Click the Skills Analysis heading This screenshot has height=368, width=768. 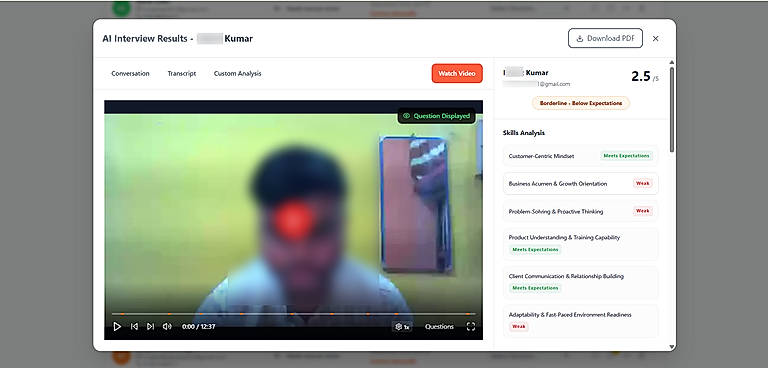524,133
